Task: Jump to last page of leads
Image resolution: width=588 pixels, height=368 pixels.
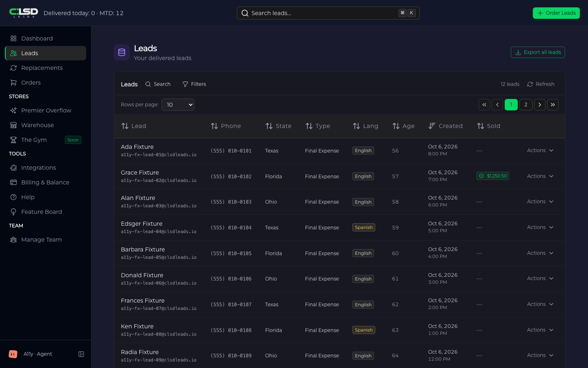Action: click(553, 105)
